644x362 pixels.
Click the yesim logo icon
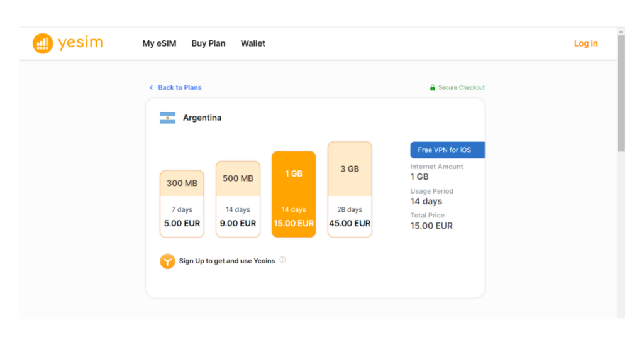(43, 43)
